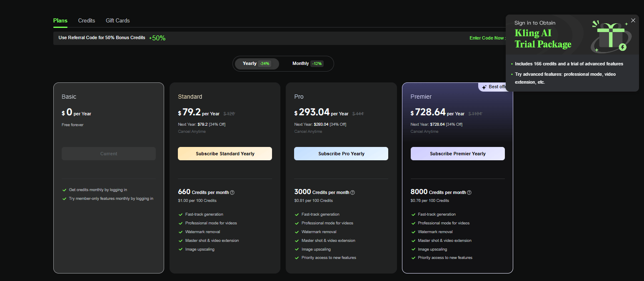Click Includes 166 credits bullet text

(569, 64)
